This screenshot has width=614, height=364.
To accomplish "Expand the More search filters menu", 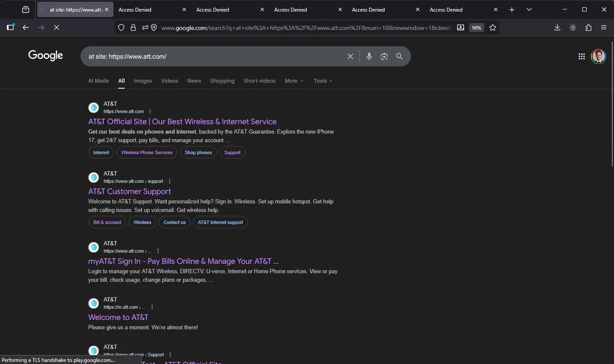I will coord(294,81).
